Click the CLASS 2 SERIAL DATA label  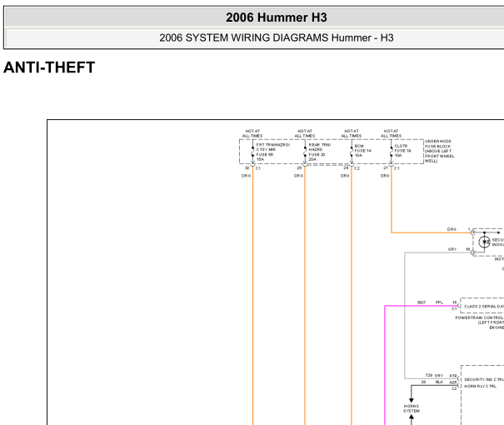coord(484,307)
